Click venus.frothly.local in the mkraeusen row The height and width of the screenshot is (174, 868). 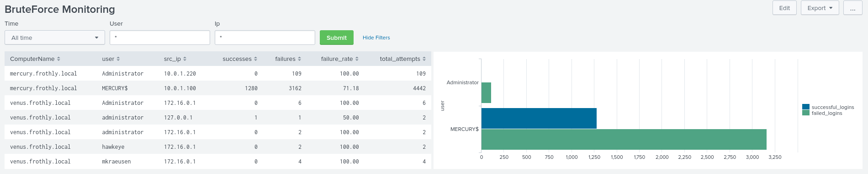[x=40, y=161]
